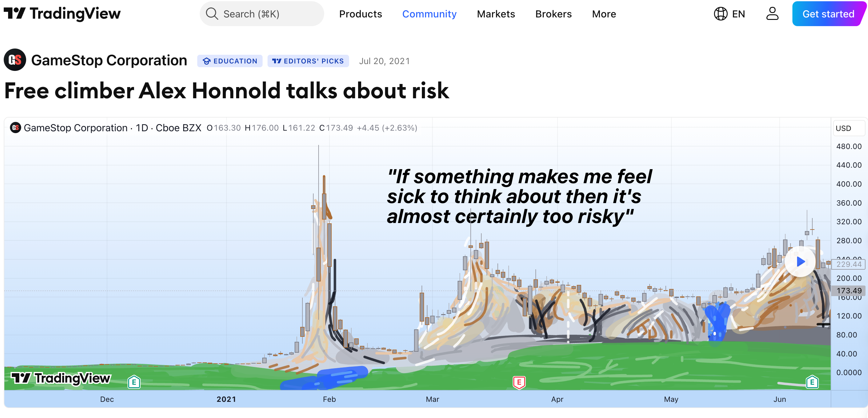Click the search magnifier icon
Viewport: 868px width, 418px height.
(212, 14)
